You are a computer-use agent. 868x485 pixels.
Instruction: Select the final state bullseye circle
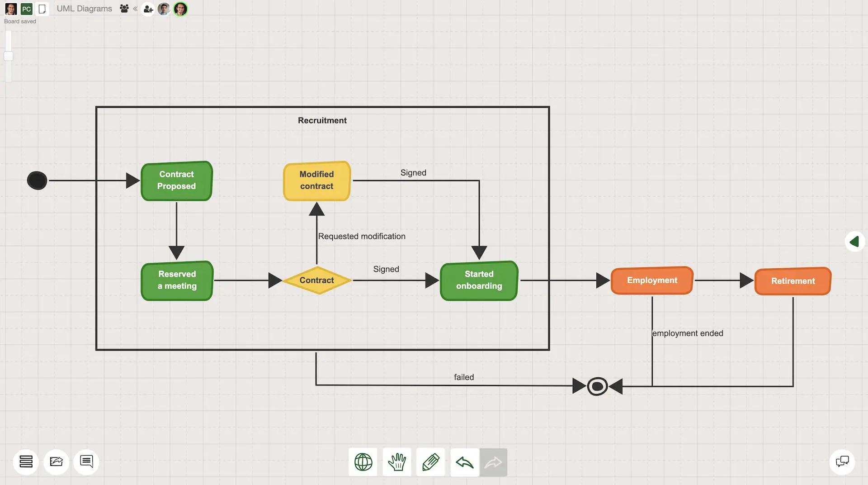[x=597, y=386]
